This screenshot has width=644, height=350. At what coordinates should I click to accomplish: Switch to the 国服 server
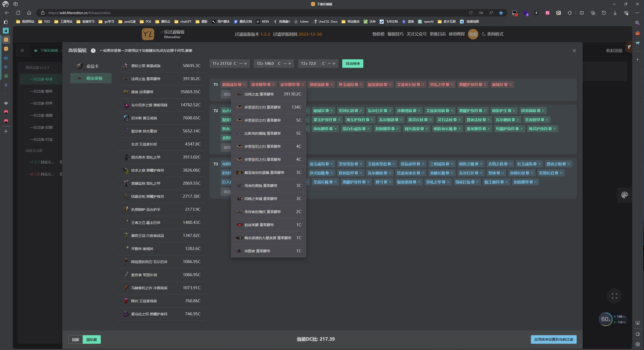coord(75,339)
